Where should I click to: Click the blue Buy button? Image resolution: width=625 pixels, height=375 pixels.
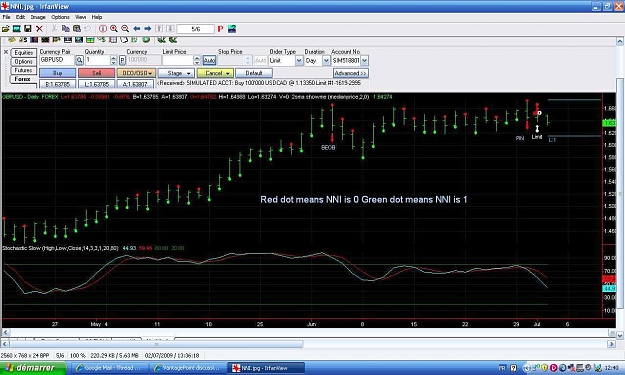tap(57, 73)
